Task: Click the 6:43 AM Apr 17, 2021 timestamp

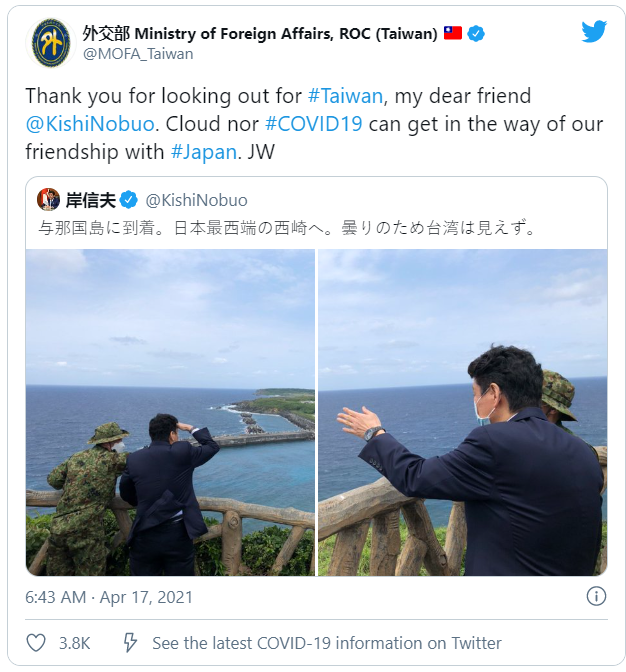Action: click(109, 597)
